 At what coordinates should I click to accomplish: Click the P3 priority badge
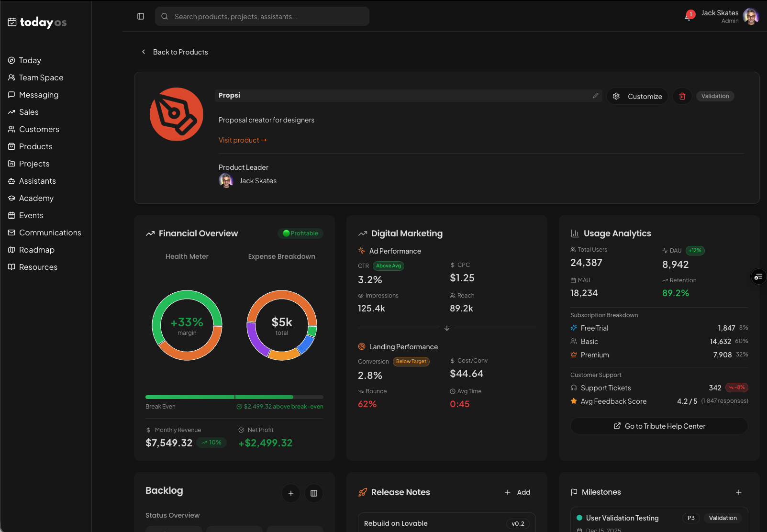coord(691,518)
